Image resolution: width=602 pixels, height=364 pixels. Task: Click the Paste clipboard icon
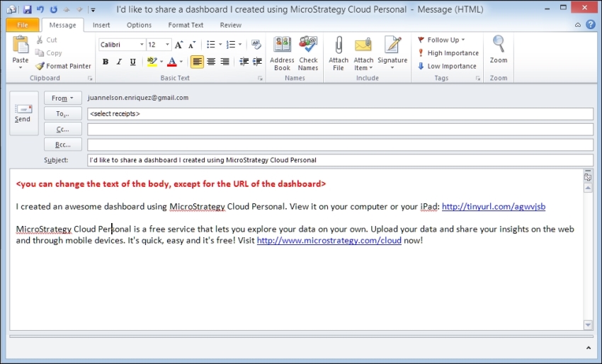tap(21, 45)
